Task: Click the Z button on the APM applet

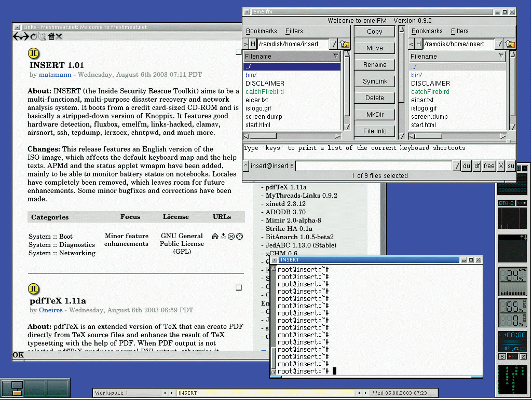Action: tap(524, 356)
